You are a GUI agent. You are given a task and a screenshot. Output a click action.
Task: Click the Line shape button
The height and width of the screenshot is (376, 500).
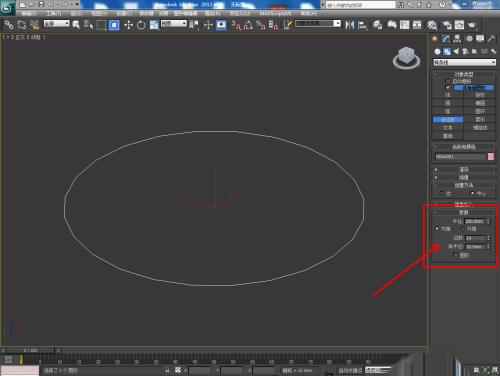click(448, 95)
